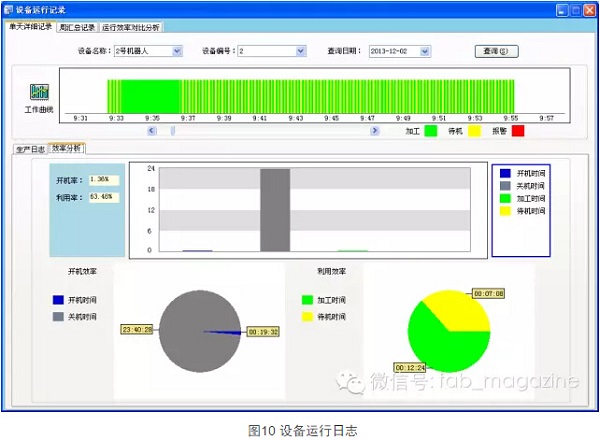Select the 生产日志 tab
The height and width of the screenshot is (440, 600).
(x=29, y=149)
